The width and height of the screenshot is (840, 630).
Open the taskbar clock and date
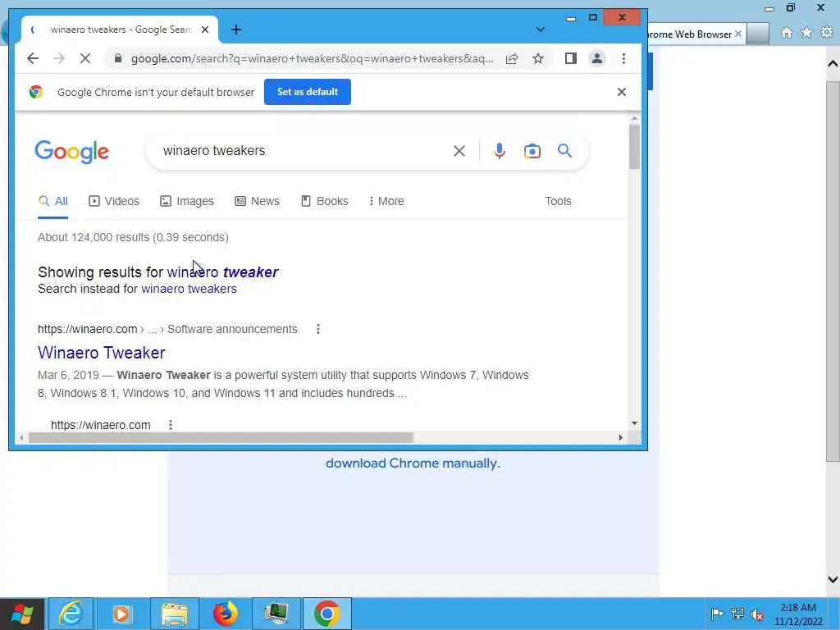(x=798, y=614)
